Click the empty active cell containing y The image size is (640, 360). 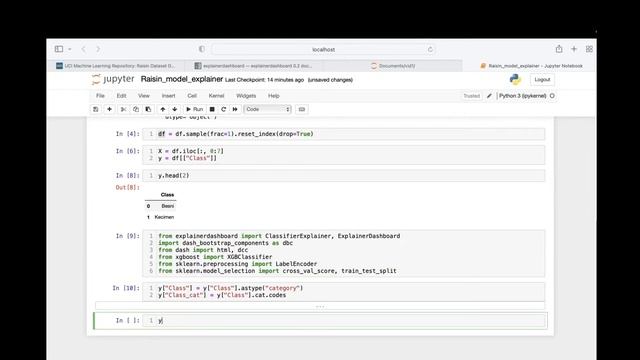click(344, 321)
